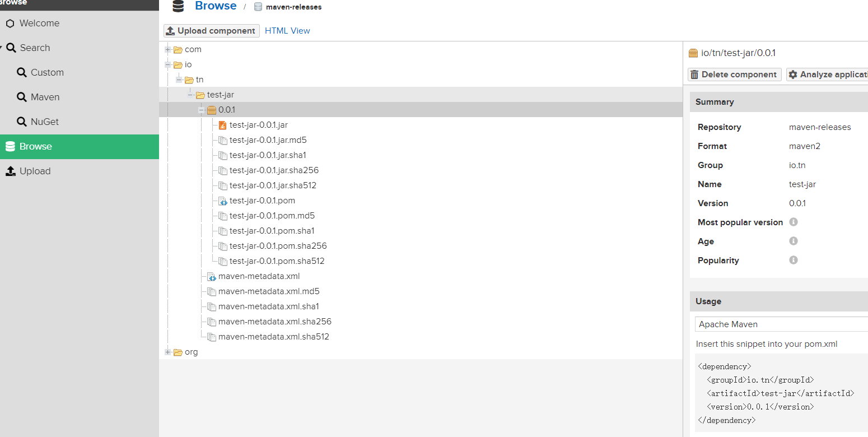The width and height of the screenshot is (868, 437).
Task: Open the Upload sidebar item
Action: pos(80,171)
